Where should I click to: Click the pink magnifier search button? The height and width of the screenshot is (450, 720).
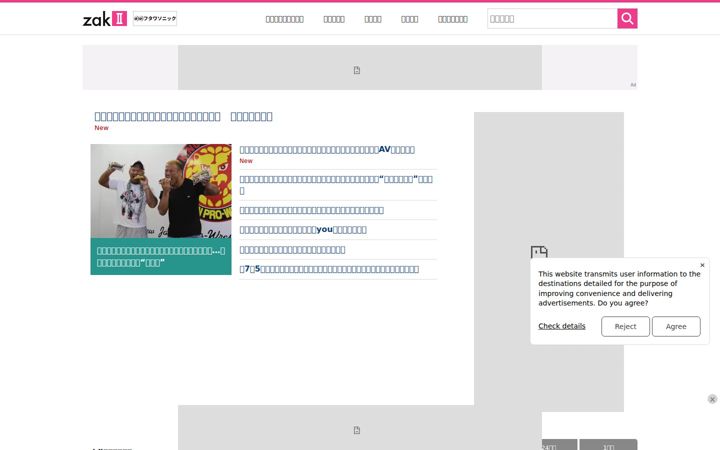click(627, 19)
